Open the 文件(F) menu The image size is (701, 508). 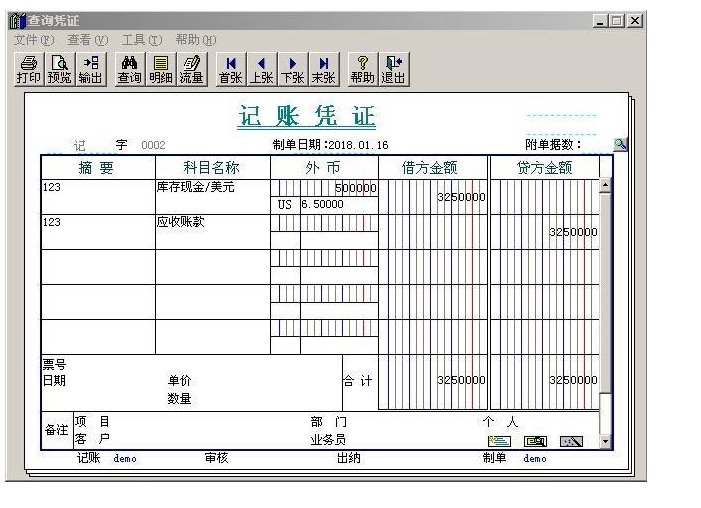click(x=34, y=40)
